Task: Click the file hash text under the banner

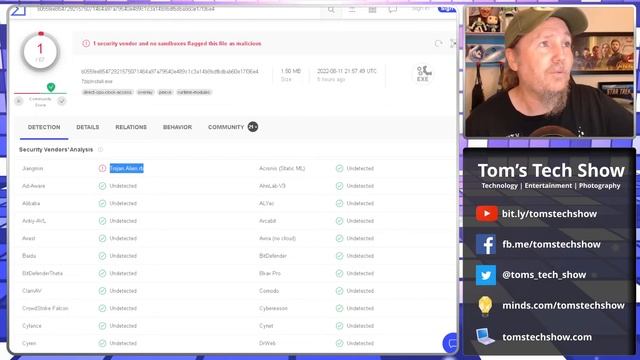Action: [x=170, y=71]
